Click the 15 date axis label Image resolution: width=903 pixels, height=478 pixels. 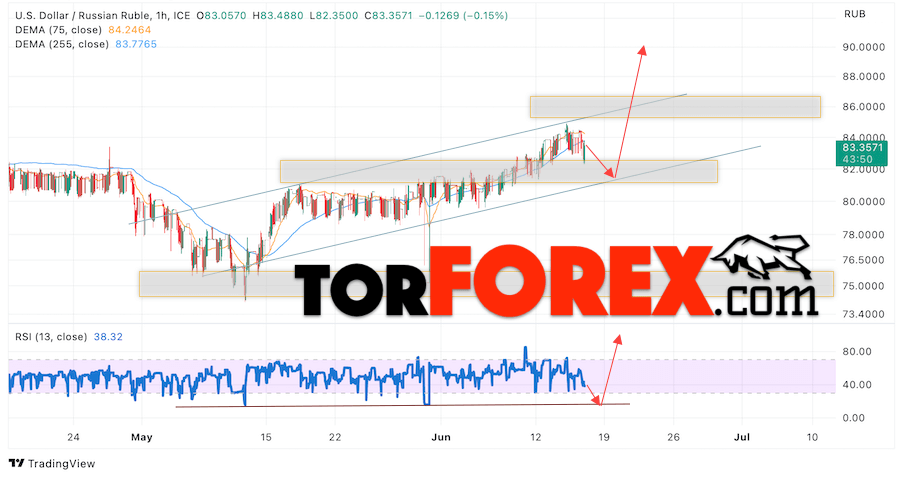(265, 437)
